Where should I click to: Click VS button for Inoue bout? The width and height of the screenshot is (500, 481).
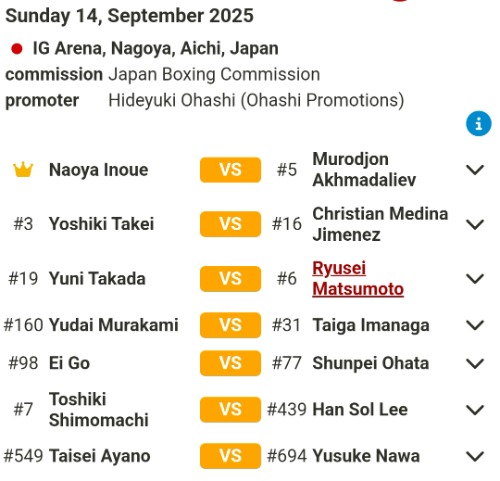[x=230, y=170]
